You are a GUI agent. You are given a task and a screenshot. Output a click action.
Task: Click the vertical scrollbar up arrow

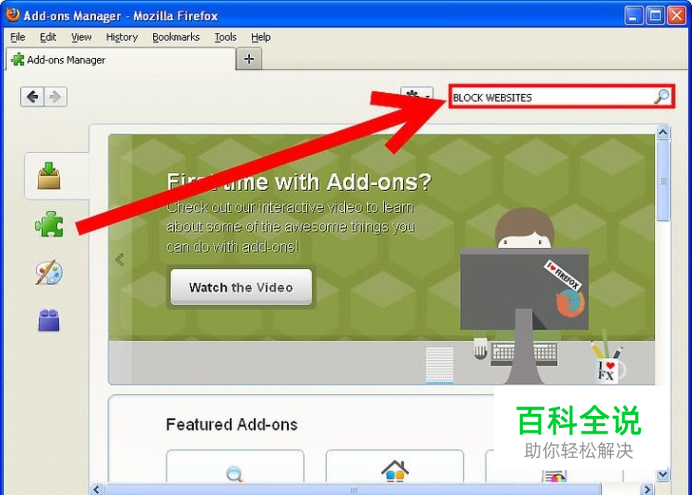tap(663, 132)
